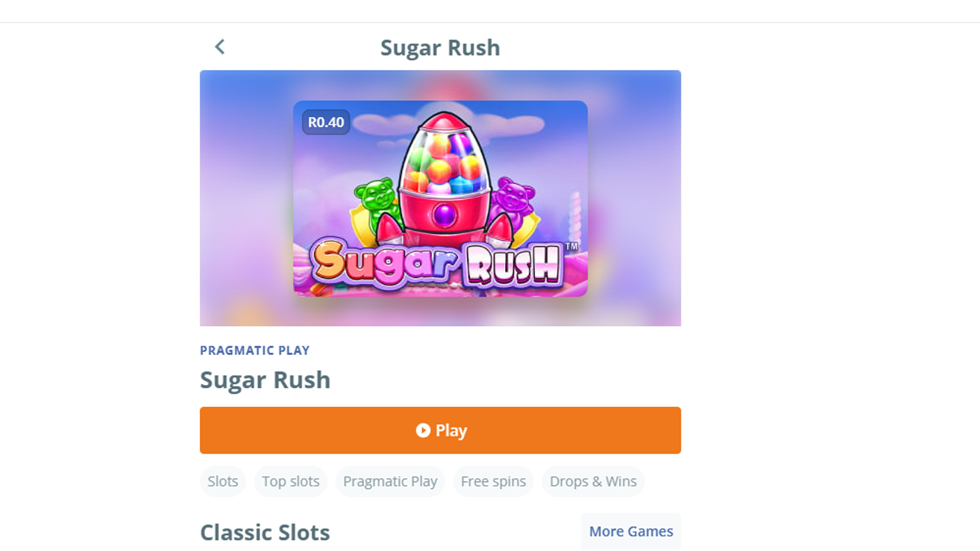Start the game with the orange Play button

point(440,430)
